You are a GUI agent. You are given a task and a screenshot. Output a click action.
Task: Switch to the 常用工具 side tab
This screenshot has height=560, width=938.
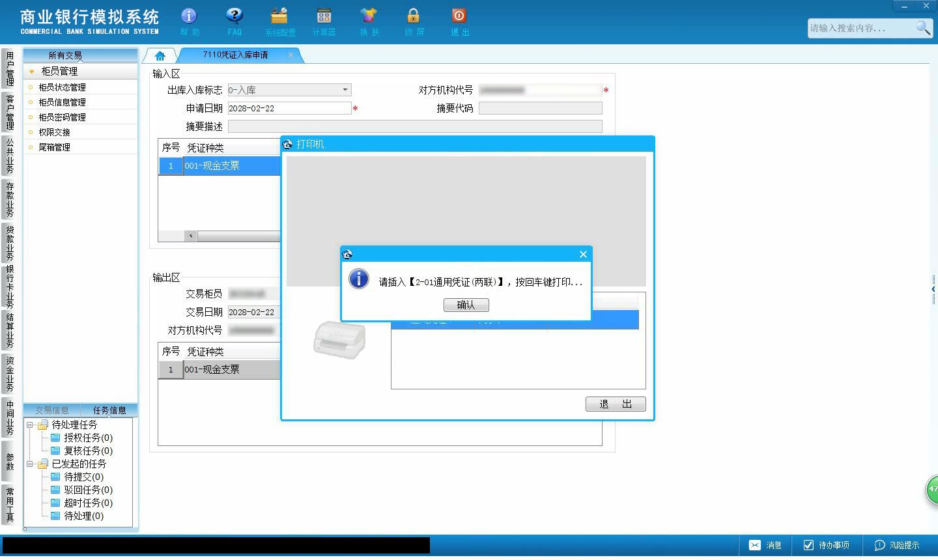[9, 505]
